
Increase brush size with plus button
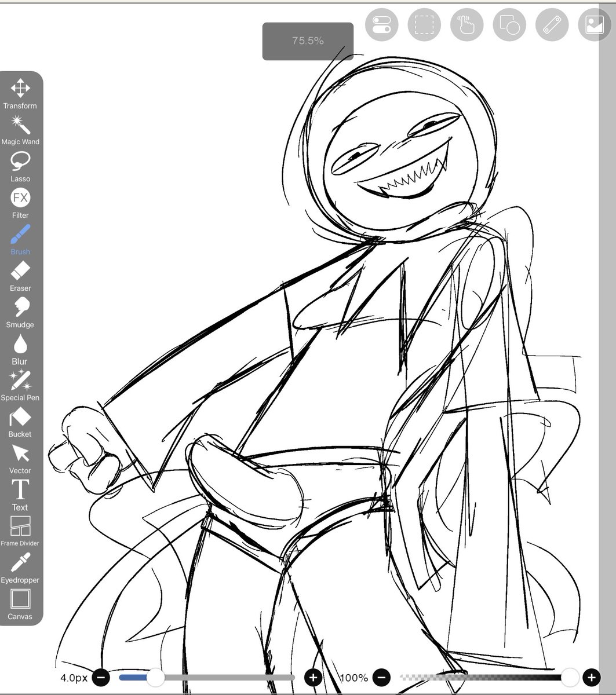[x=313, y=677]
